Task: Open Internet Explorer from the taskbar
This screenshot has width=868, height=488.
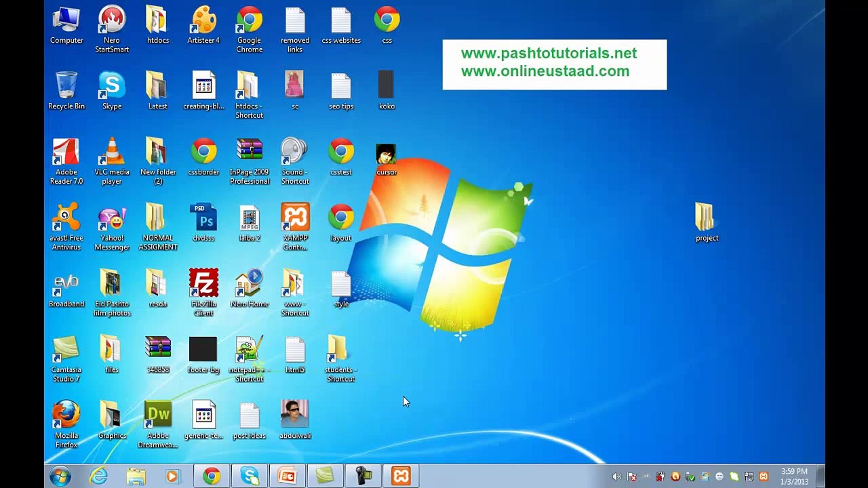Action: 99,476
